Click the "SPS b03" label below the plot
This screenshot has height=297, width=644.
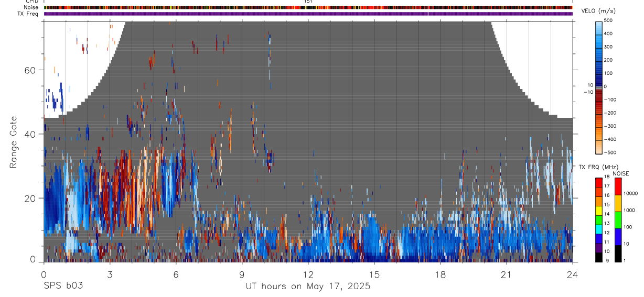[x=63, y=286]
